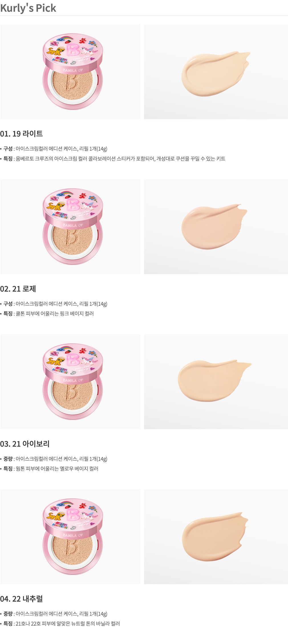This screenshot has width=288, height=644.
Task: Select the 02. 21 로제 title
Action: 18,289
